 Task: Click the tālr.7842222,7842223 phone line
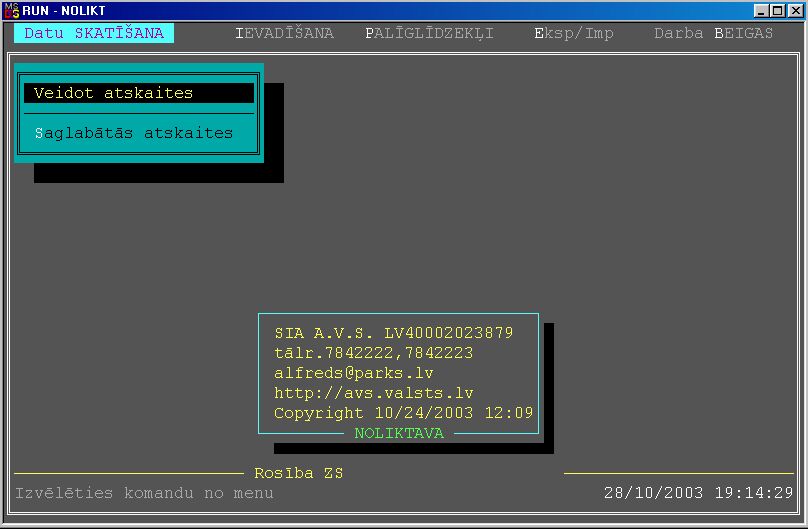pyautogui.click(x=374, y=353)
